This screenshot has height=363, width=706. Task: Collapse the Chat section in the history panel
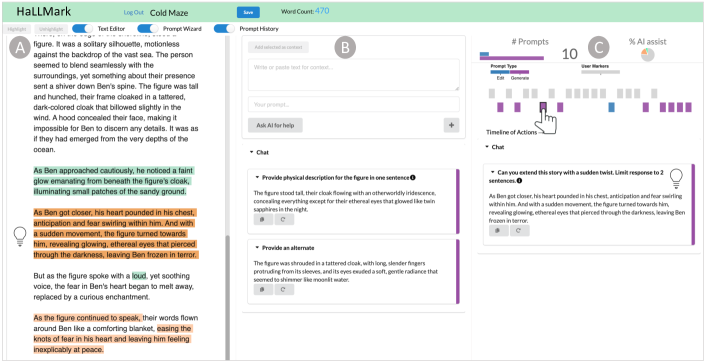pos(486,147)
